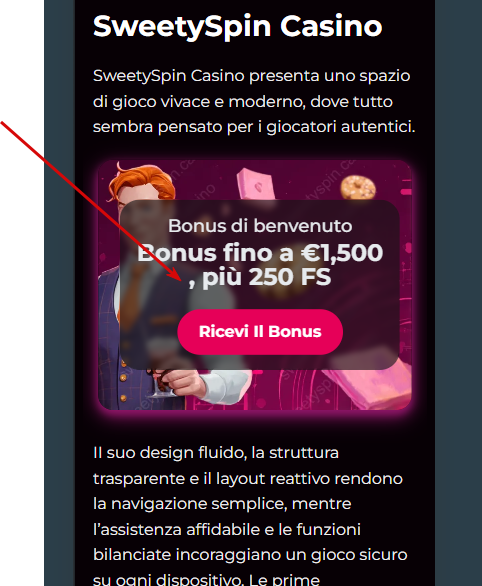
Task: Click the glazed donut illustration in banner
Action: 358,188
